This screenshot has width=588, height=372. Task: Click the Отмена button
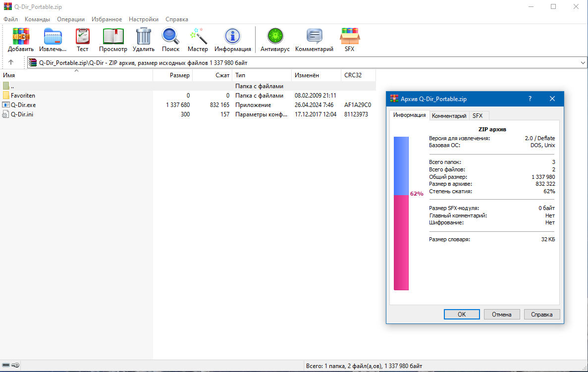pos(502,314)
